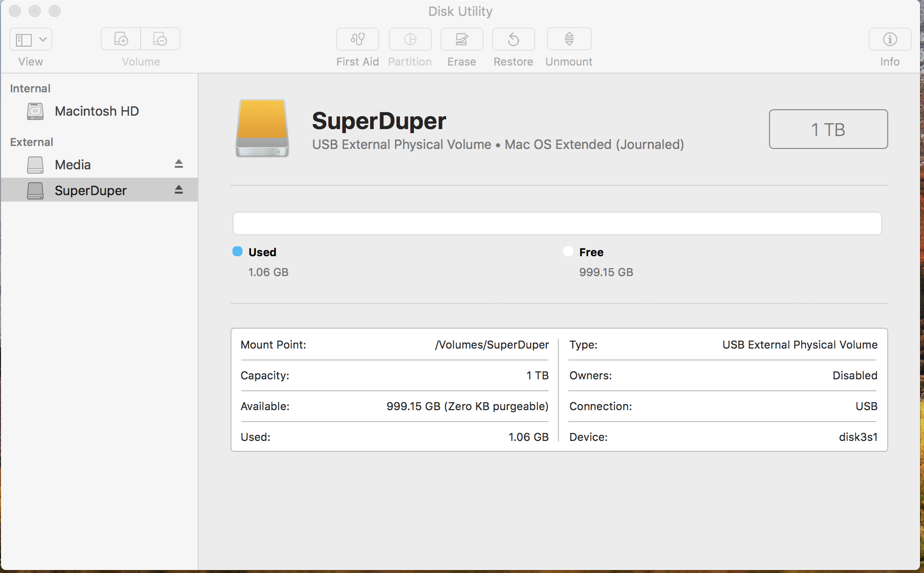The height and width of the screenshot is (573, 924).
Task: Collapse the External section
Action: click(31, 142)
